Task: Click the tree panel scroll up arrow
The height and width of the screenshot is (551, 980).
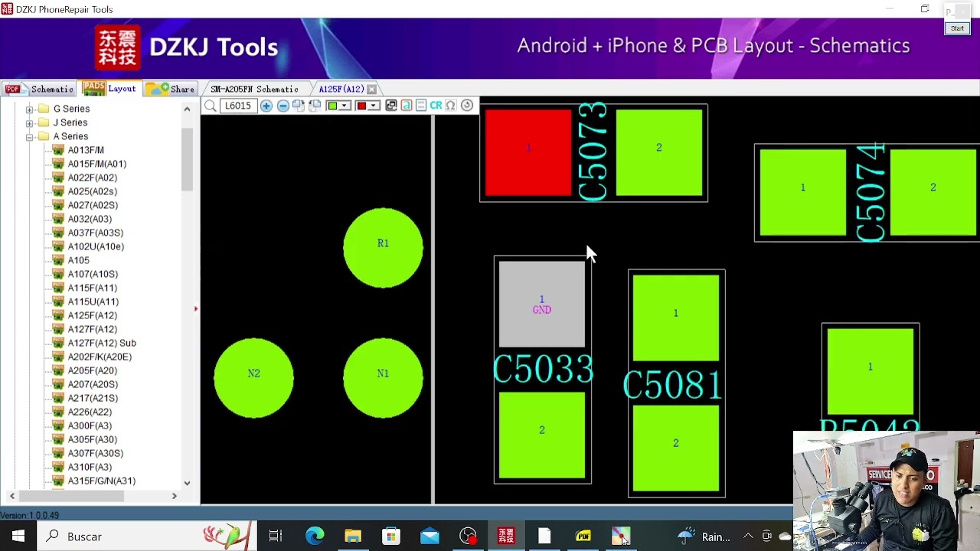Action: click(187, 109)
